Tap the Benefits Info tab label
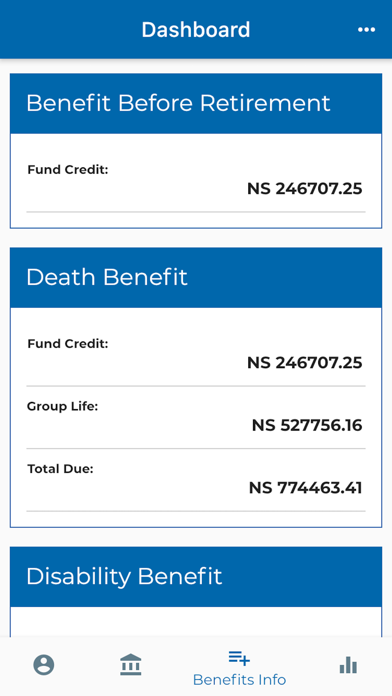Viewport: 392px width, 696px height. click(239, 680)
